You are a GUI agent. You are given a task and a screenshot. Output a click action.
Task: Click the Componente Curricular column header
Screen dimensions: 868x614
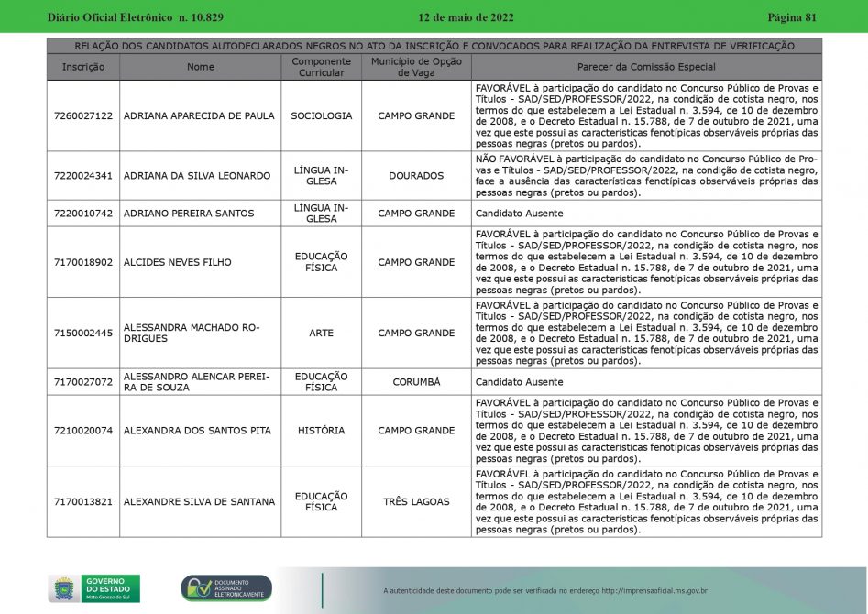321,67
